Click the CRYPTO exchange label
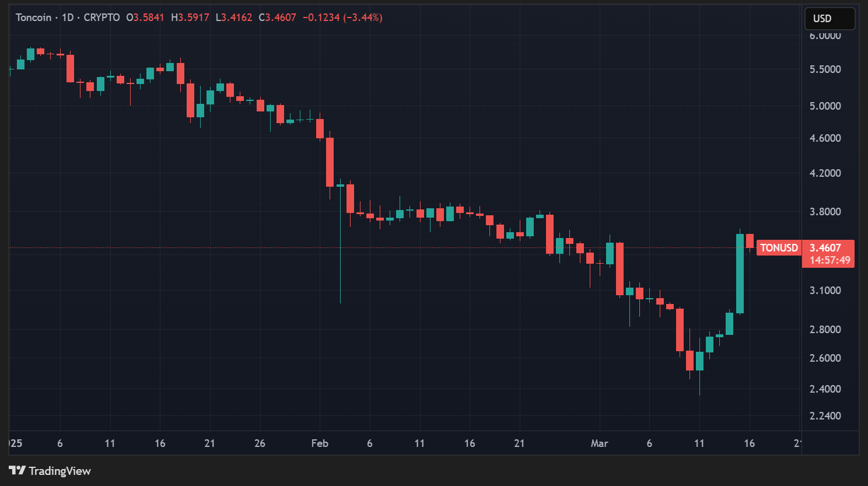868x486 pixels. tap(101, 18)
